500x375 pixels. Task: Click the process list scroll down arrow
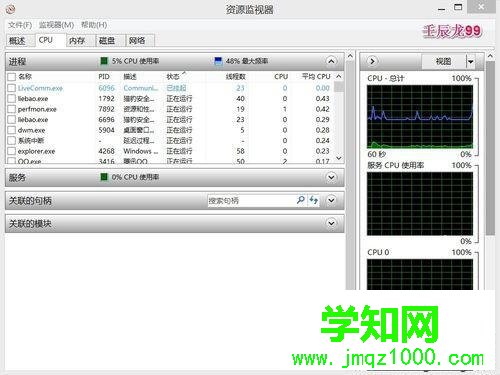(x=339, y=158)
